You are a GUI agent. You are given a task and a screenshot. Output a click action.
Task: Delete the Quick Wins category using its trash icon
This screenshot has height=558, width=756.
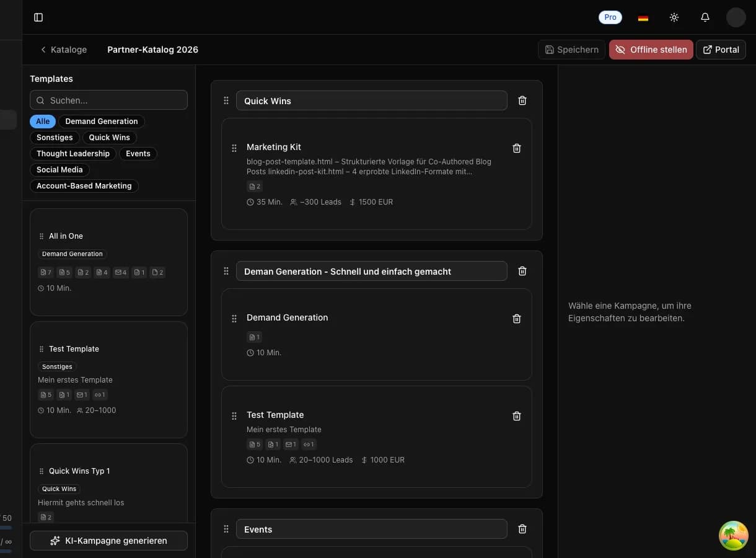(522, 100)
